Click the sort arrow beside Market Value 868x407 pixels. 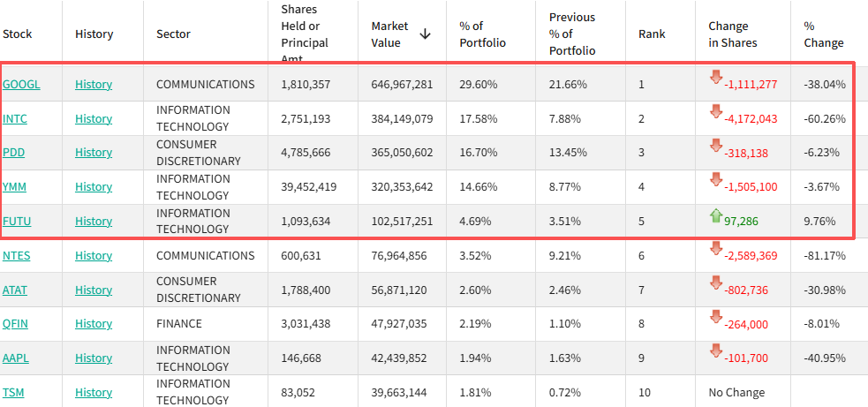tap(425, 34)
